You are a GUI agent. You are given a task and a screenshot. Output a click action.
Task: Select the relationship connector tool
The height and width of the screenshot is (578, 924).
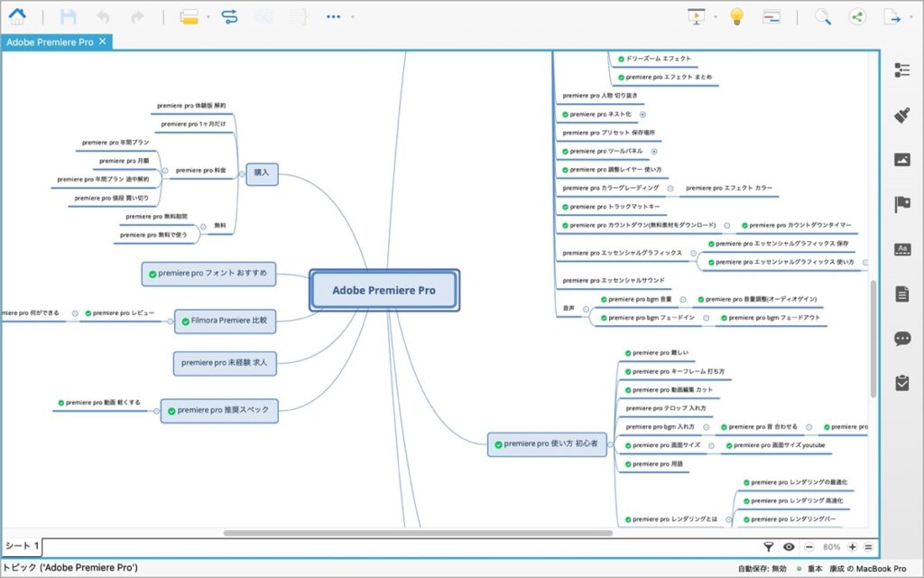click(229, 16)
